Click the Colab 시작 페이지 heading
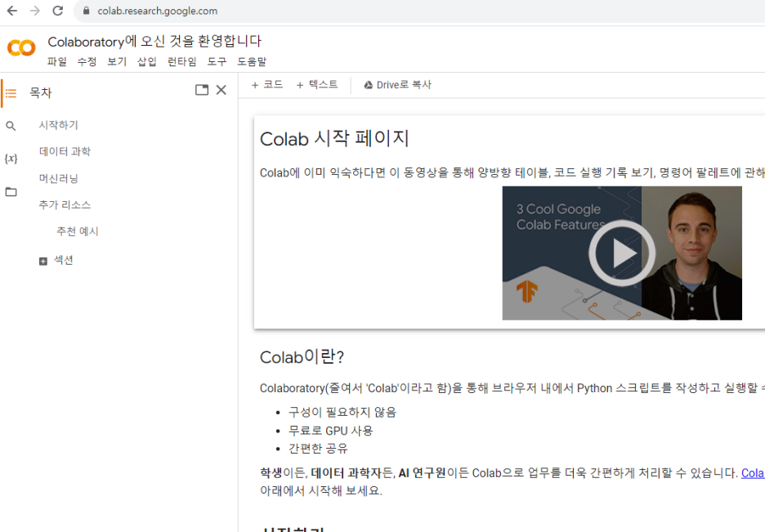 pos(335,138)
